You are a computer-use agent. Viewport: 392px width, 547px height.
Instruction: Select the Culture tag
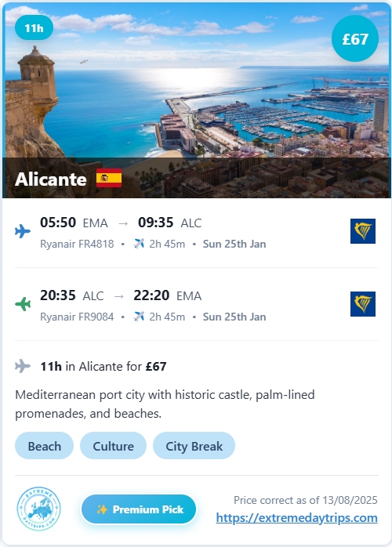point(113,446)
